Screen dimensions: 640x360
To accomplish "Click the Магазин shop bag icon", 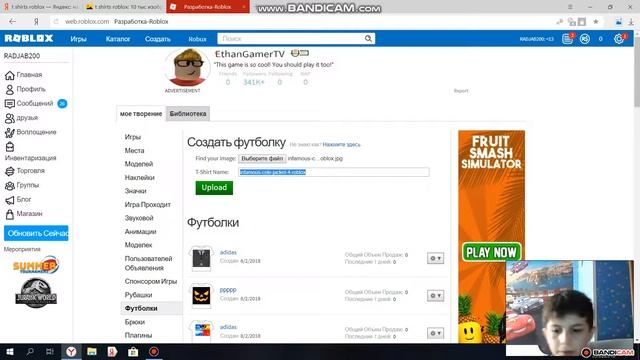I will tap(9, 214).
